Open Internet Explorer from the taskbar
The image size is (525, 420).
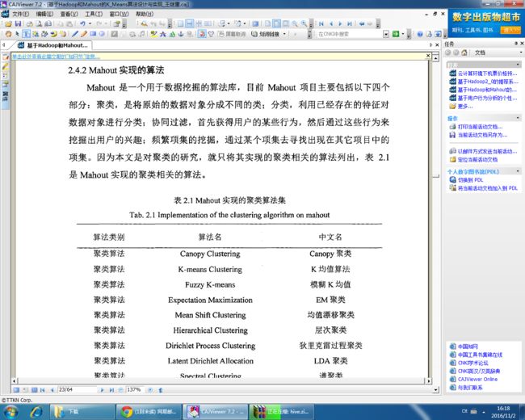point(36,412)
